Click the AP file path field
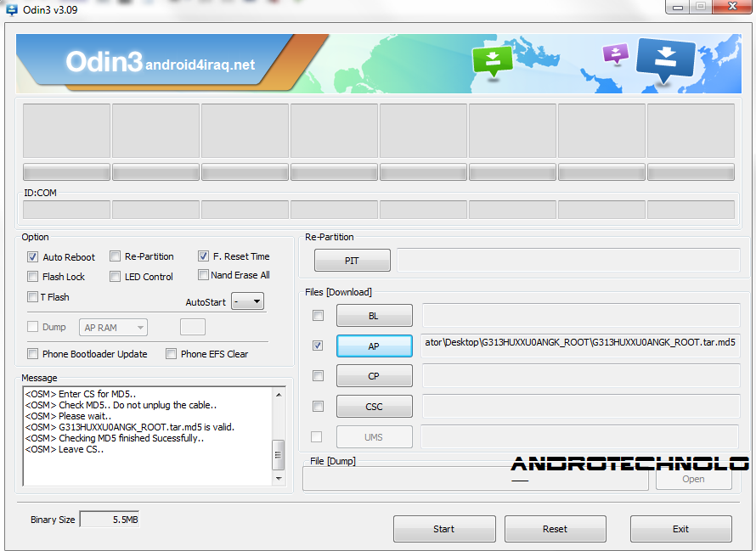Viewport: 756px width, 551px height. [580, 346]
